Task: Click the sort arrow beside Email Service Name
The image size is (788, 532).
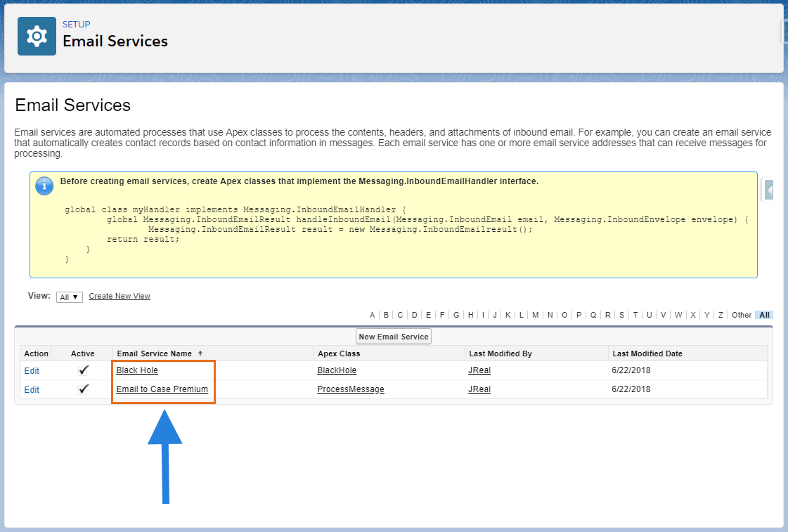Action: [200, 353]
